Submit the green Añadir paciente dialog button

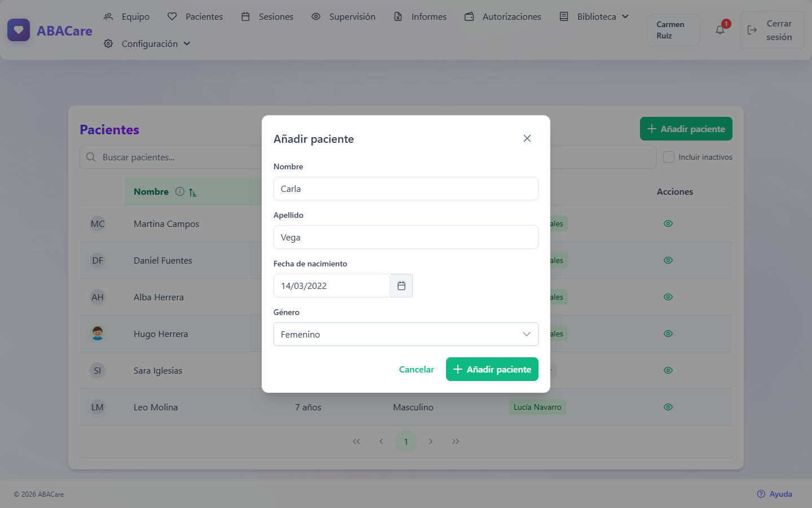[x=492, y=369]
